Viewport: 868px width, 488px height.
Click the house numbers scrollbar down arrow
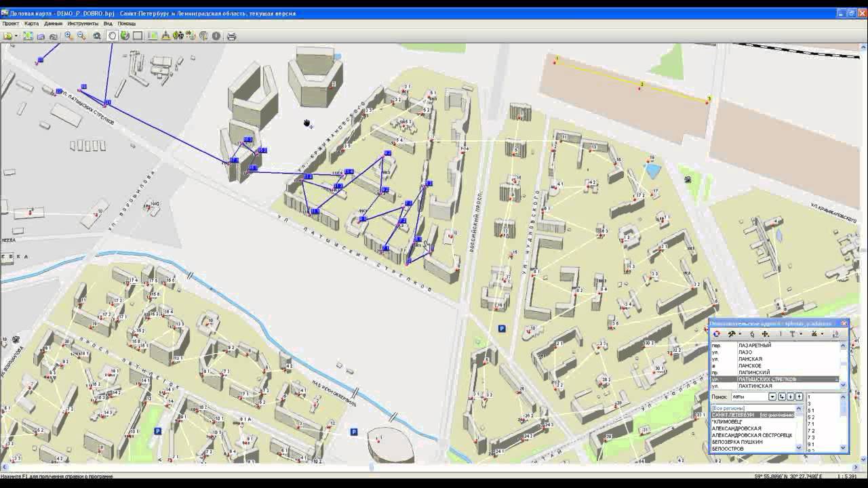[x=844, y=447]
